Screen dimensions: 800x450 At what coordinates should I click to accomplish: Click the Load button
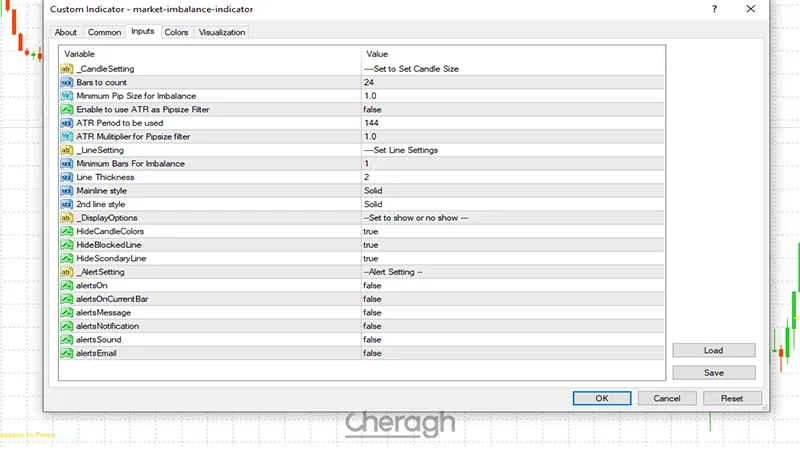coord(713,351)
